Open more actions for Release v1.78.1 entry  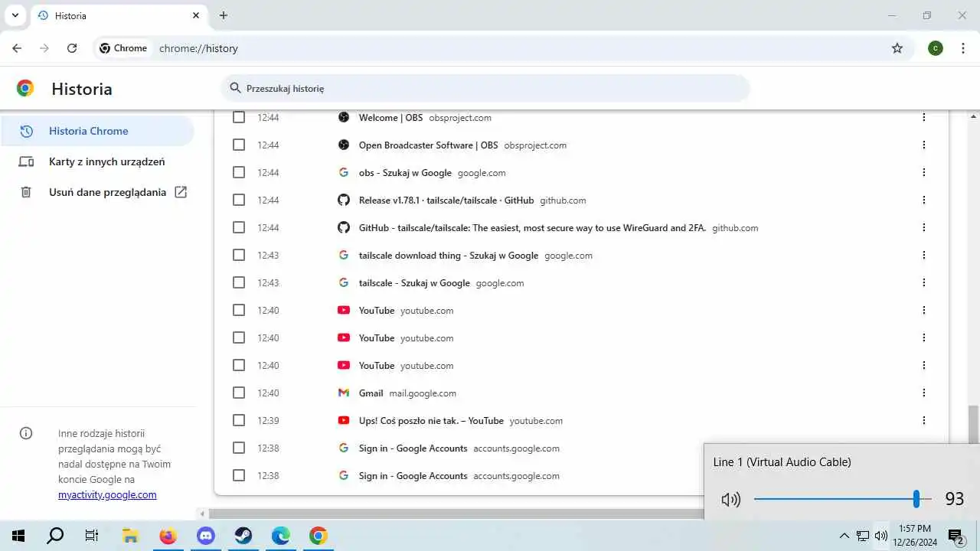tap(924, 200)
